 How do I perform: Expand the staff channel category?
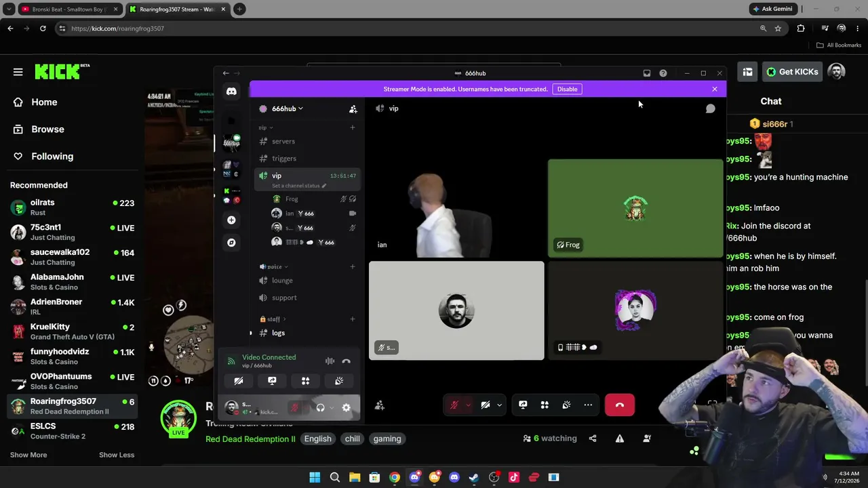[x=273, y=319]
